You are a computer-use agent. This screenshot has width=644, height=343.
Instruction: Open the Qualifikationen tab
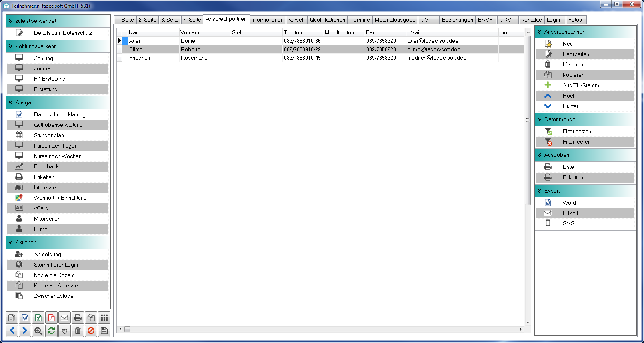(327, 20)
